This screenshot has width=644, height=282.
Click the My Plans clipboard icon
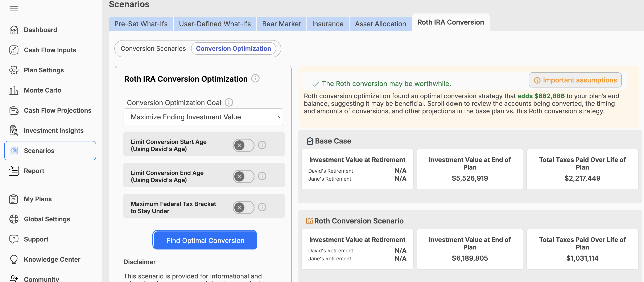tap(14, 199)
